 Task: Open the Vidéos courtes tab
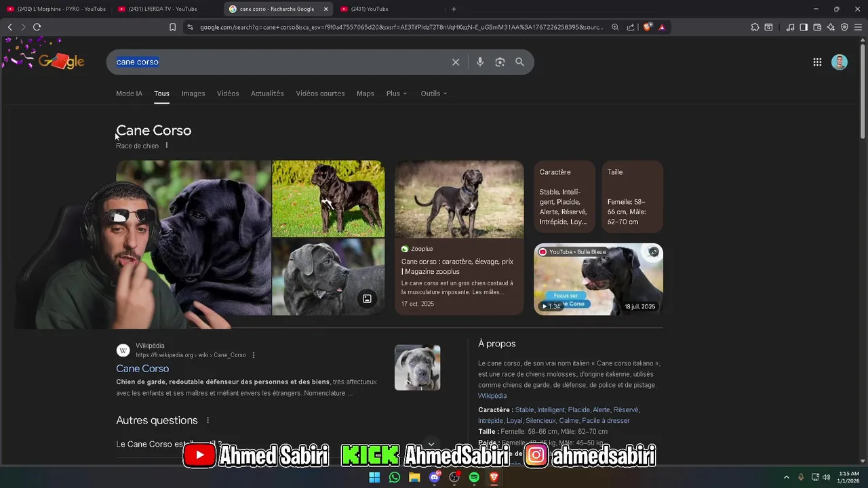click(x=320, y=94)
